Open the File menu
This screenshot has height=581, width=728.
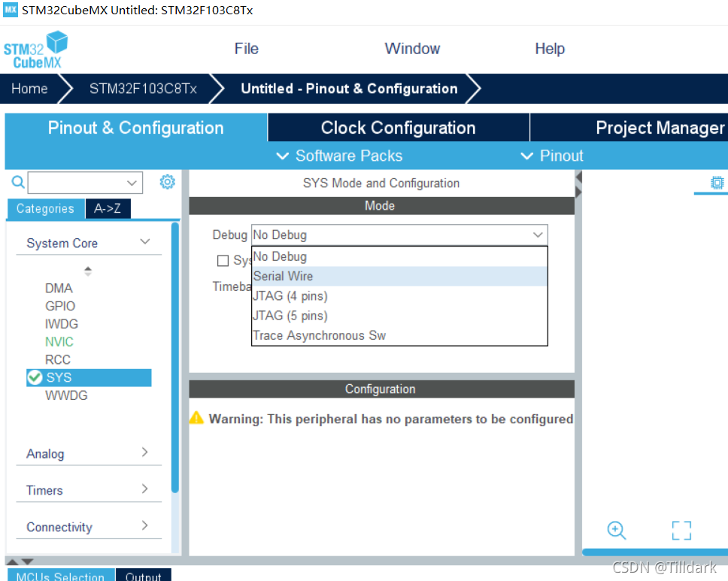point(246,49)
